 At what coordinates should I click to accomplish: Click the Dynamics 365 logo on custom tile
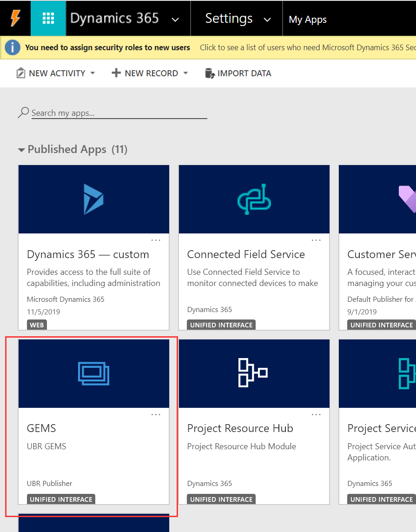pyautogui.click(x=93, y=199)
